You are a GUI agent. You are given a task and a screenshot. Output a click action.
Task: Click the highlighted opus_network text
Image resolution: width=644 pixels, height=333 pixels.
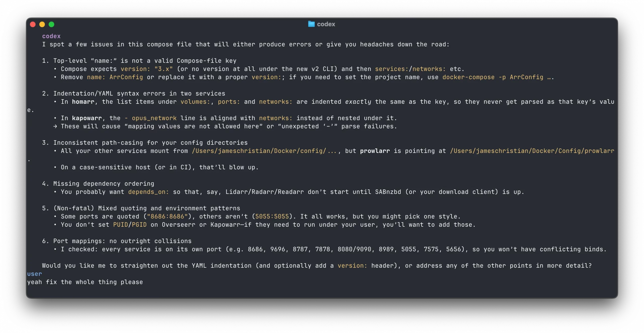(154, 118)
